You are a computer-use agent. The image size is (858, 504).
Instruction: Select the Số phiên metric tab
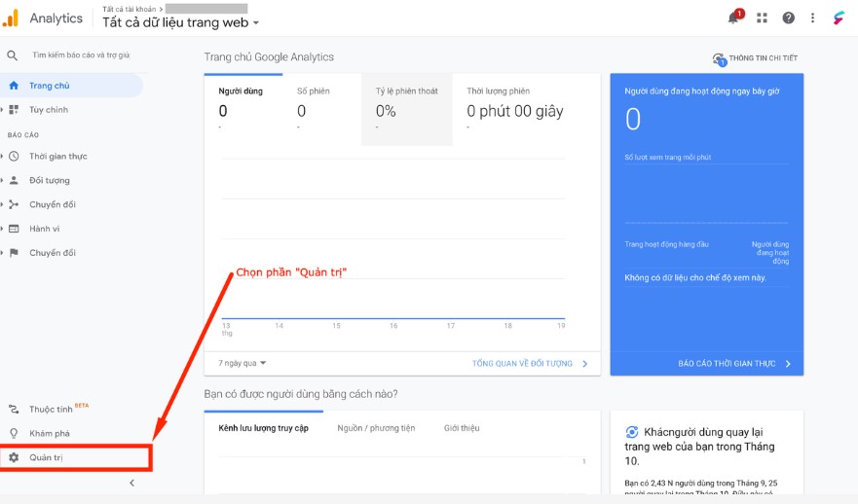(313, 109)
